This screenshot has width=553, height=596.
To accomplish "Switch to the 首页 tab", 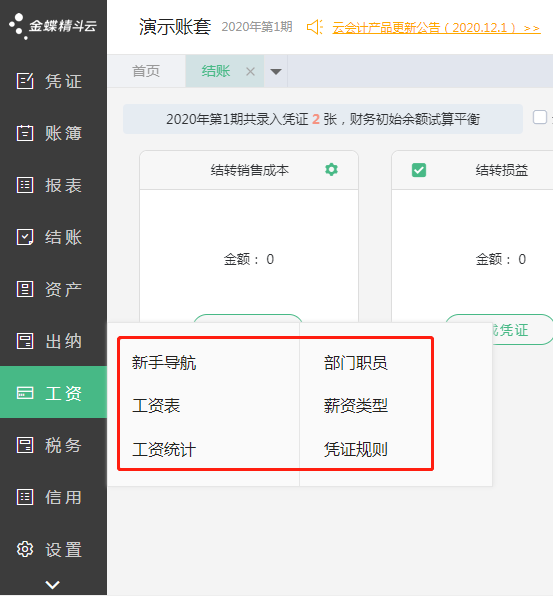I will click(x=146, y=71).
